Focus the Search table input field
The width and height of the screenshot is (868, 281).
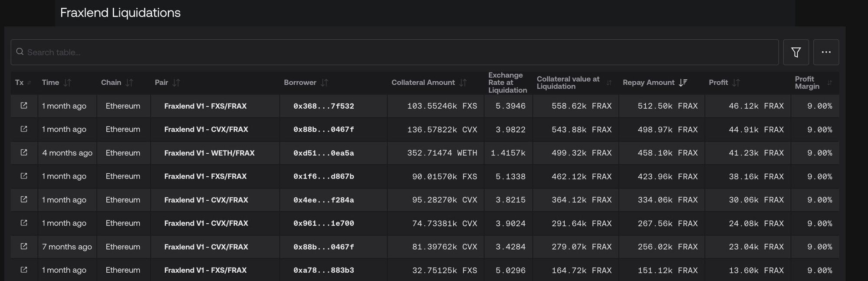(x=391, y=52)
